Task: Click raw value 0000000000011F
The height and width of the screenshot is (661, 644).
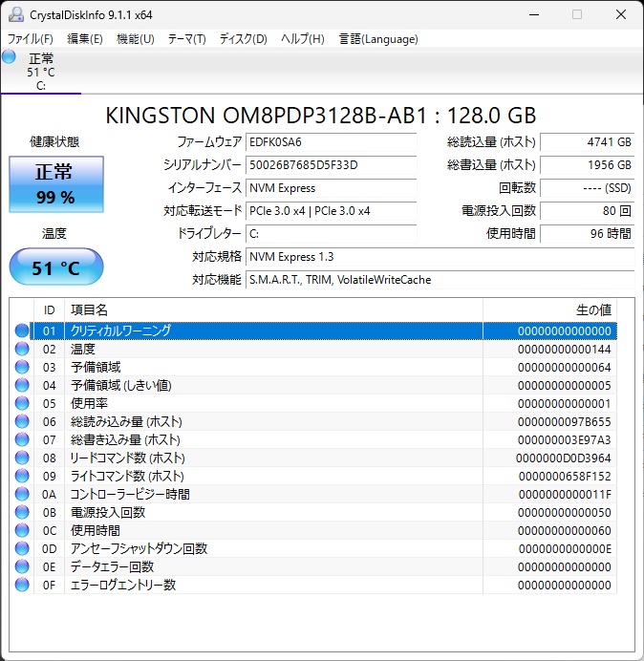Action: 565,494
